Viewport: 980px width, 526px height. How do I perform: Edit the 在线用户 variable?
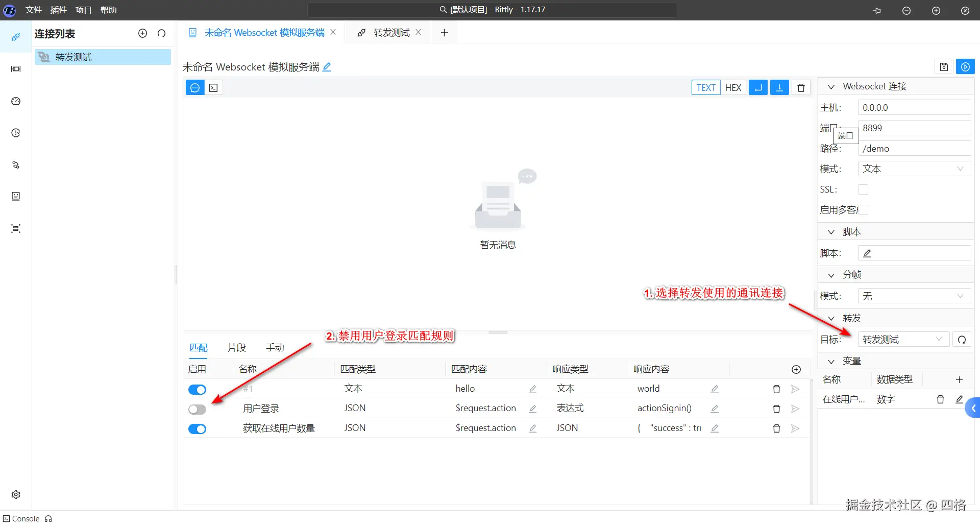(960, 399)
